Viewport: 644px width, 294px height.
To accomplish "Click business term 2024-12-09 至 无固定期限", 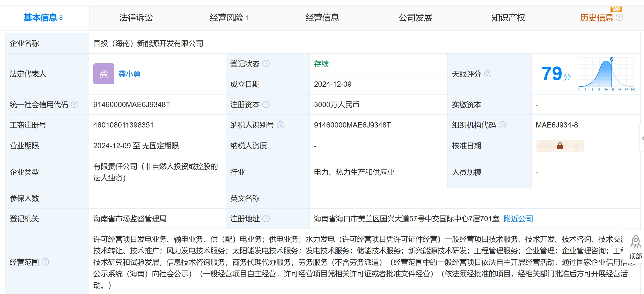I will (136, 146).
